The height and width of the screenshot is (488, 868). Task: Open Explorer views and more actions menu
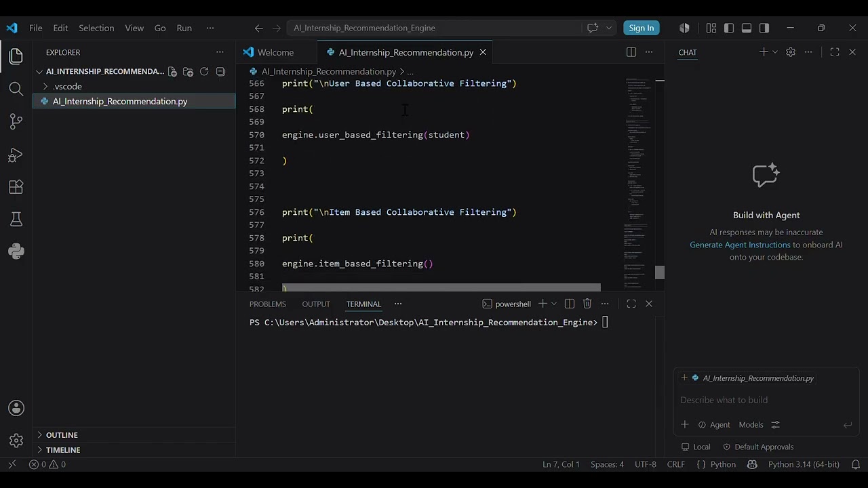pos(220,52)
